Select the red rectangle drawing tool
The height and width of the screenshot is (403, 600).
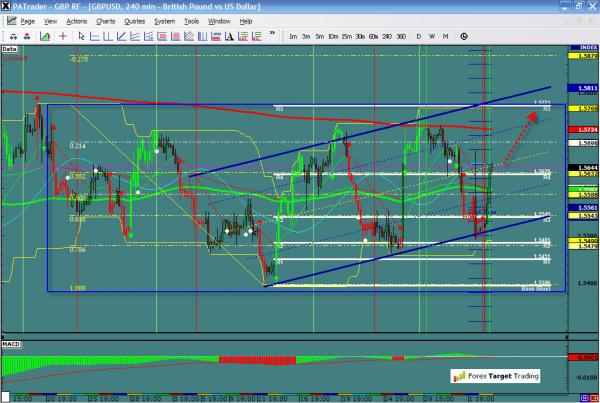point(162,36)
